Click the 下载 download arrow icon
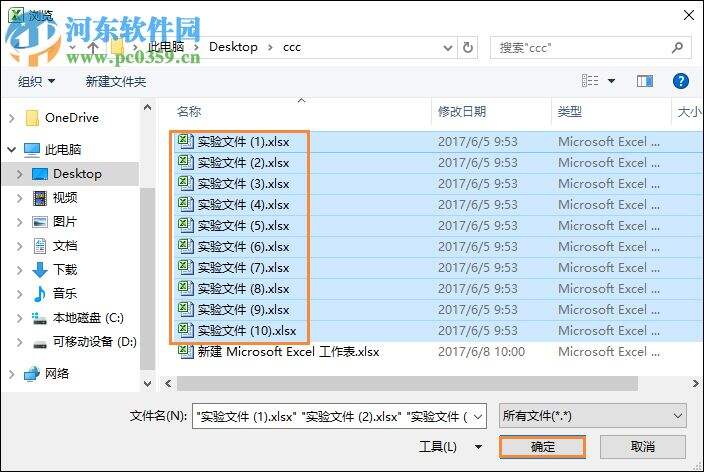The image size is (704, 472). pyautogui.click(x=40, y=269)
